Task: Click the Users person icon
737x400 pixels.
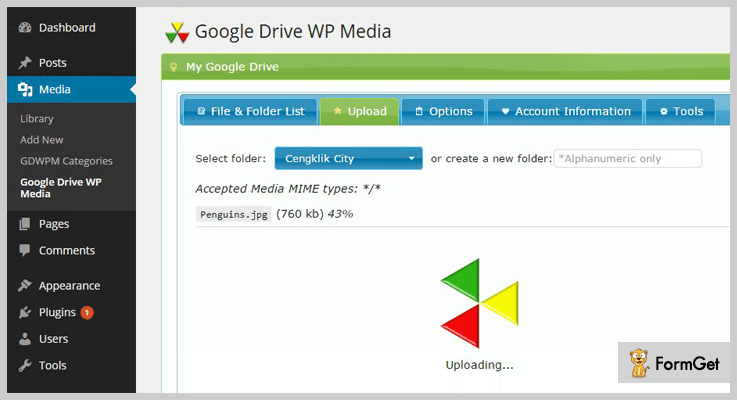Action: (x=25, y=339)
